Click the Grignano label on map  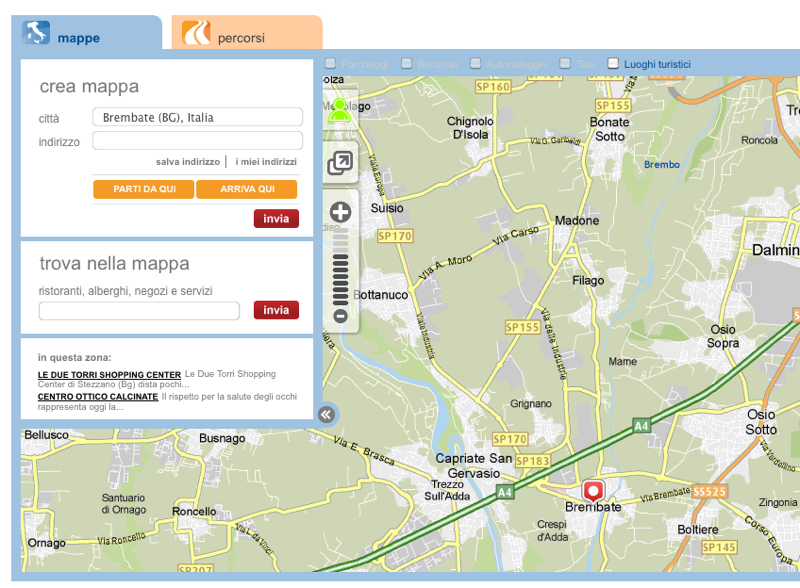[531, 404]
